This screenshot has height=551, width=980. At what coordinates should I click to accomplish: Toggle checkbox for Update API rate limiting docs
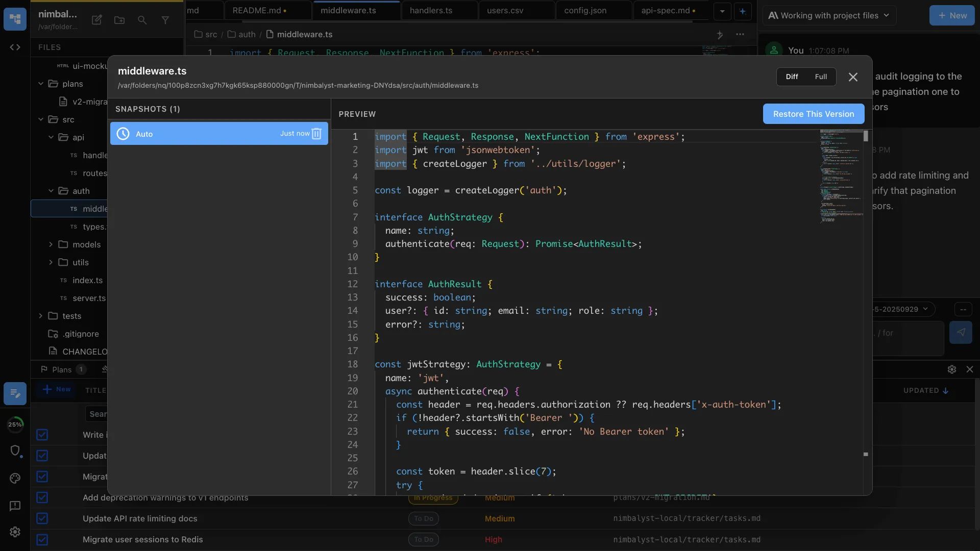(x=42, y=518)
